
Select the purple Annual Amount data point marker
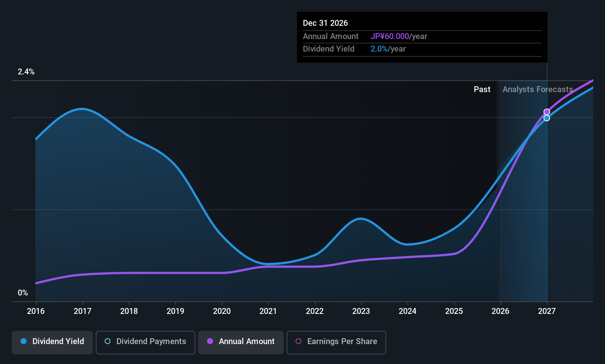[547, 112]
